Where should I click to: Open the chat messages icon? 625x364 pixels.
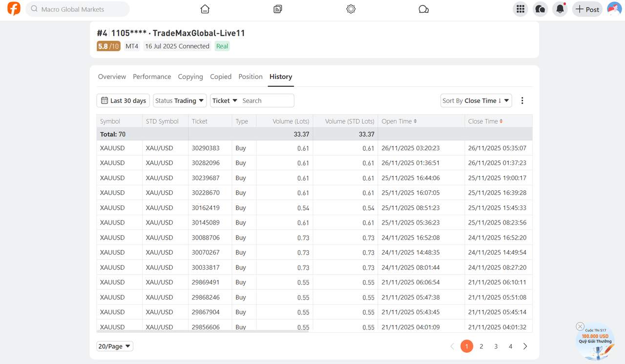[x=423, y=8]
